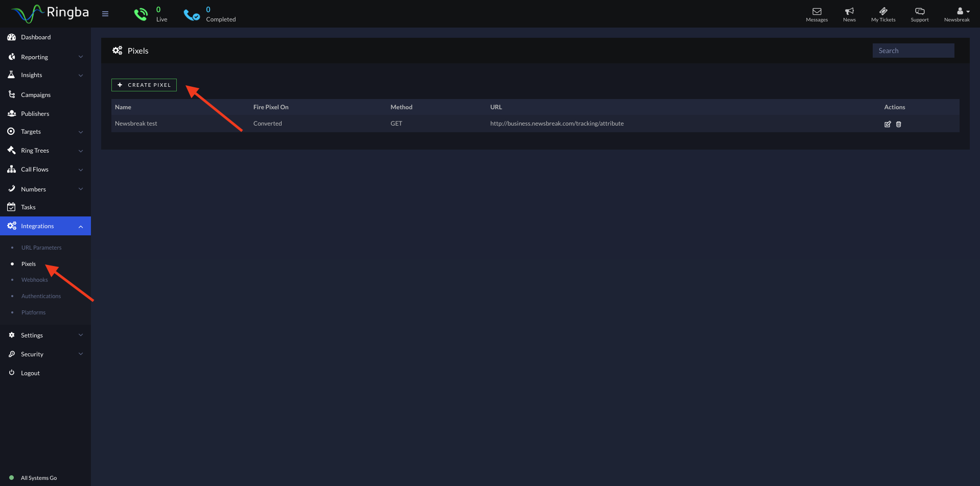Open the Publishers menu label
The height and width of the screenshot is (486, 980).
(x=35, y=114)
